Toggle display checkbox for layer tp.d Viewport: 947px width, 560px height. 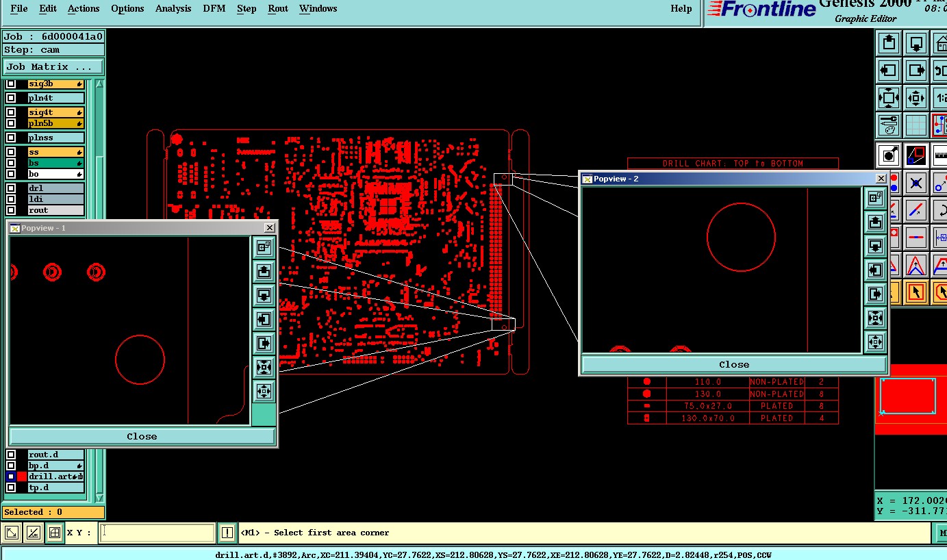click(x=11, y=487)
